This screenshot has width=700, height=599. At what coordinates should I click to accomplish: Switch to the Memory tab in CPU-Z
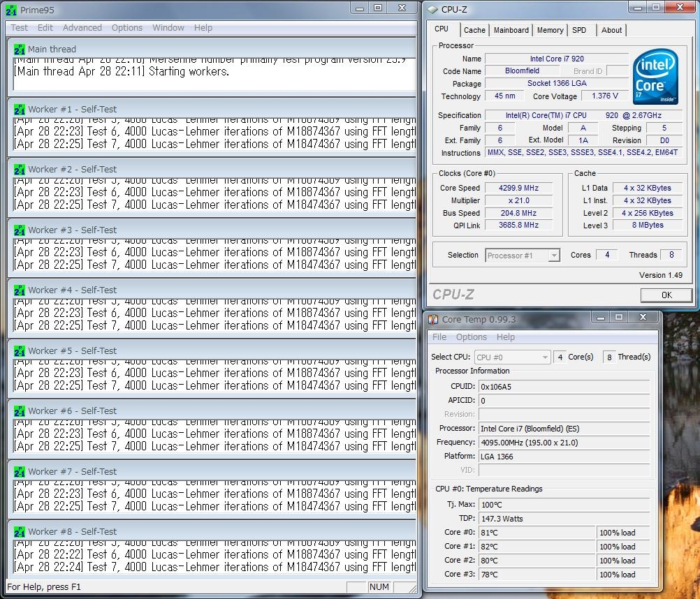click(550, 30)
